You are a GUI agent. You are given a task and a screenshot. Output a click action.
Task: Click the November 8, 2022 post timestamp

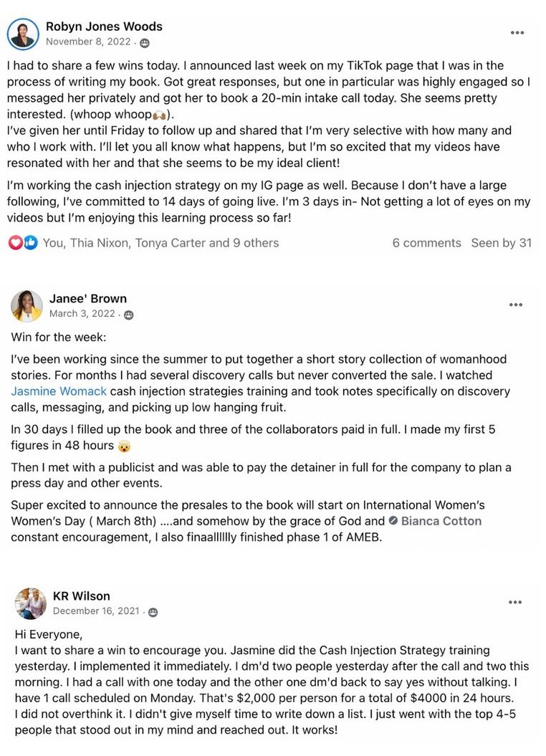point(88,42)
